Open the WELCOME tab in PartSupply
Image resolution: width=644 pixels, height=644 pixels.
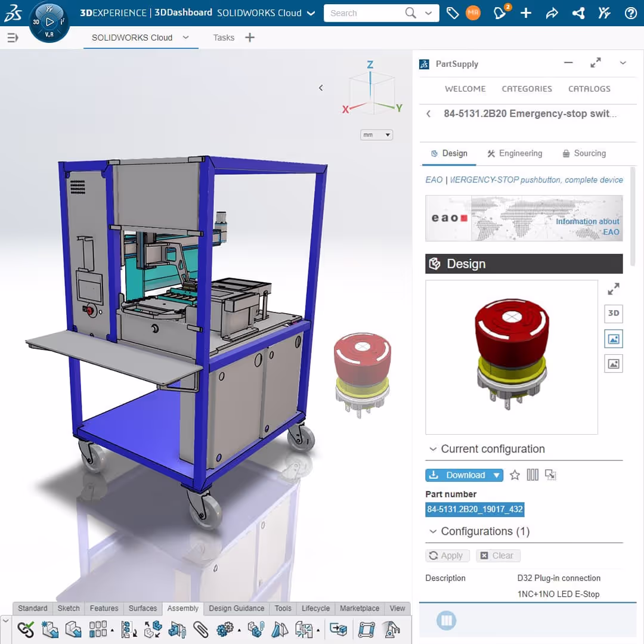465,89
